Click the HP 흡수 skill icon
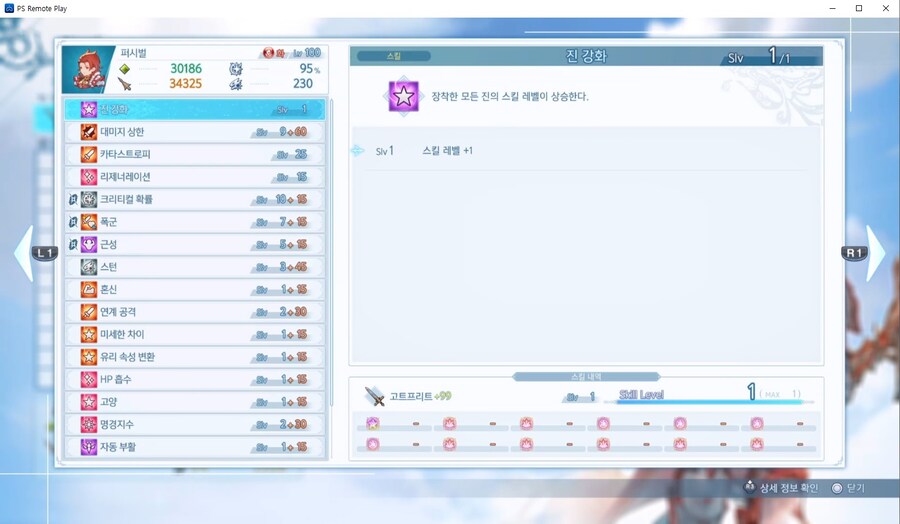900x524 pixels. point(88,379)
